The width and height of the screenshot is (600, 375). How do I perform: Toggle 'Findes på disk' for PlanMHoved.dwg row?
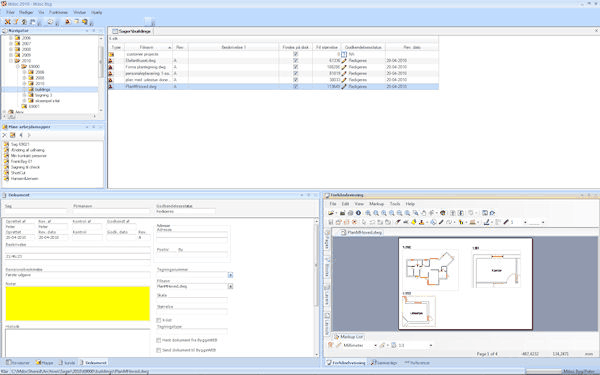pos(295,86)
